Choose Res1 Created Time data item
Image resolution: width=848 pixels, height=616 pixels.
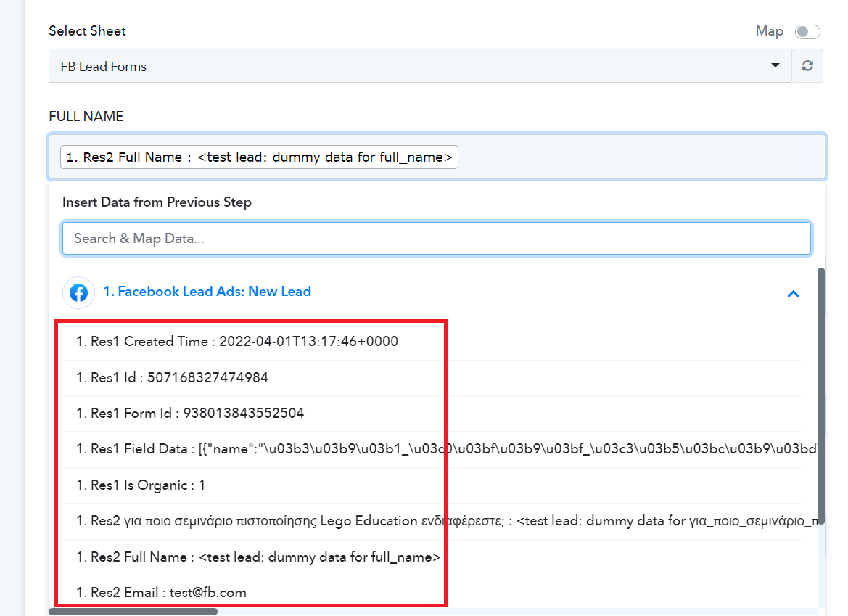tap(237, 342)
